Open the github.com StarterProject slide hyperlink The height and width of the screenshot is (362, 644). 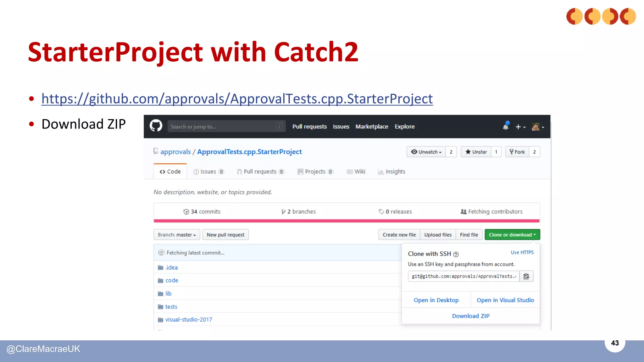237,99
